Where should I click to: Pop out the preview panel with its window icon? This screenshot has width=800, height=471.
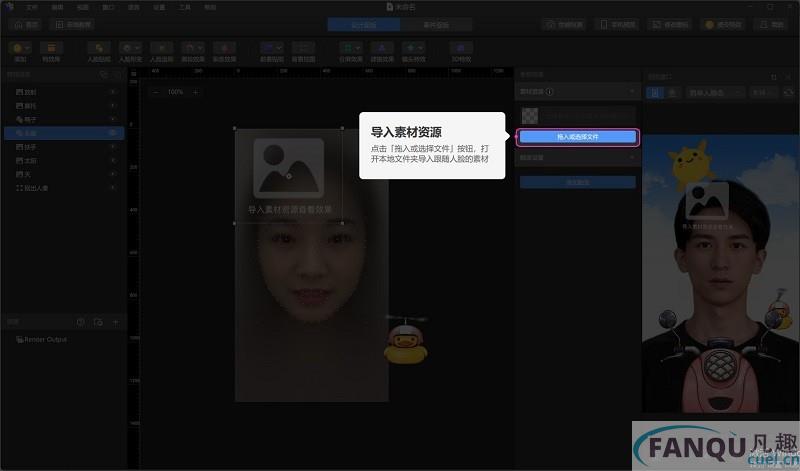coord(774,77)
